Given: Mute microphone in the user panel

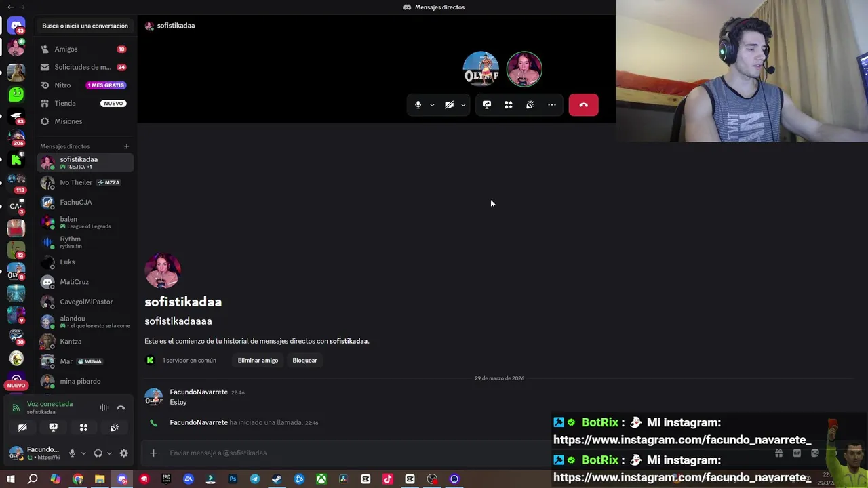Looking at the screenshot, I should point(72,453).
